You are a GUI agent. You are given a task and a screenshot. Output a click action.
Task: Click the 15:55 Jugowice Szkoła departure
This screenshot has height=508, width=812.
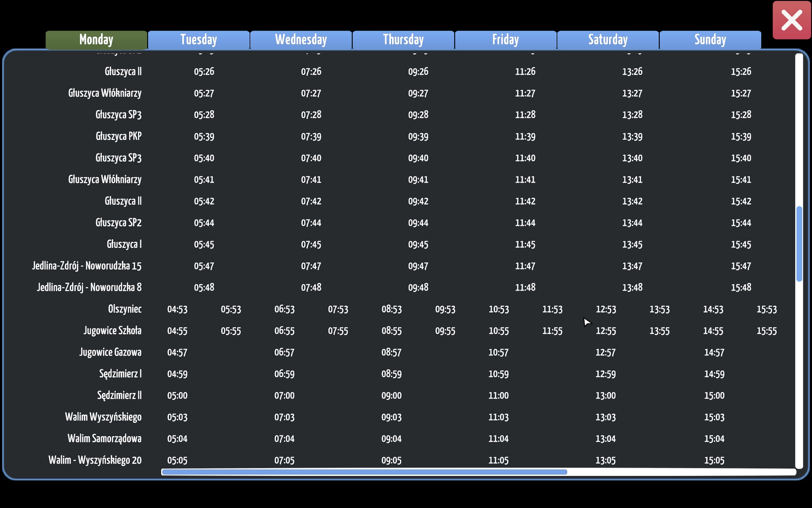[x=766, y=331]
